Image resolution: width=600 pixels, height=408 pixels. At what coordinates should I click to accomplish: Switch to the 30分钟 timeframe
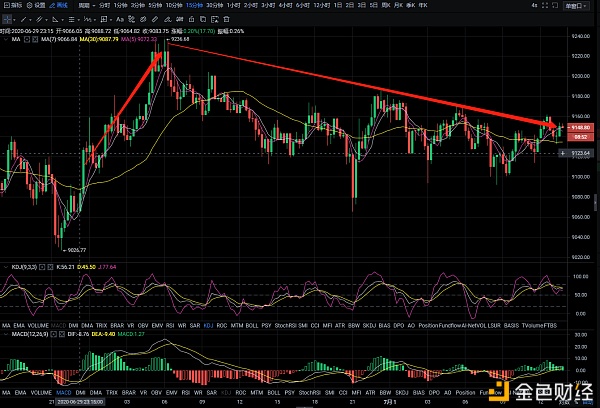[x=215, y=5]
